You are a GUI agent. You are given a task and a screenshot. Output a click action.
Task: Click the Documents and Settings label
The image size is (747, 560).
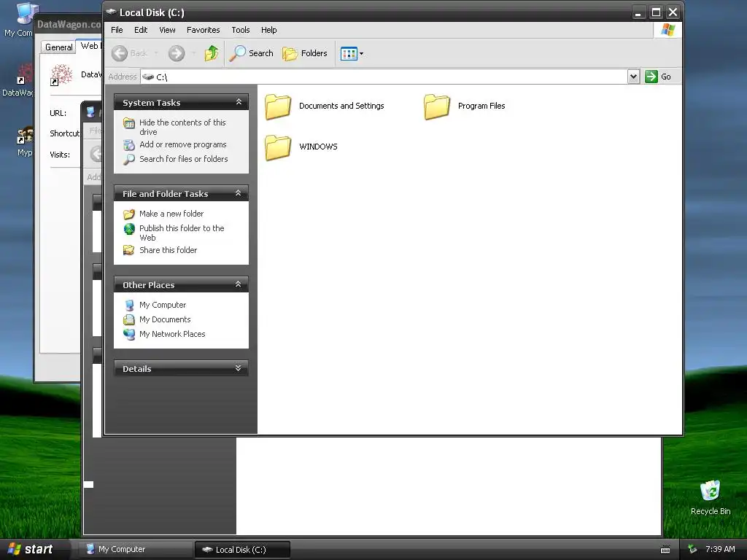tap(341, 106)
